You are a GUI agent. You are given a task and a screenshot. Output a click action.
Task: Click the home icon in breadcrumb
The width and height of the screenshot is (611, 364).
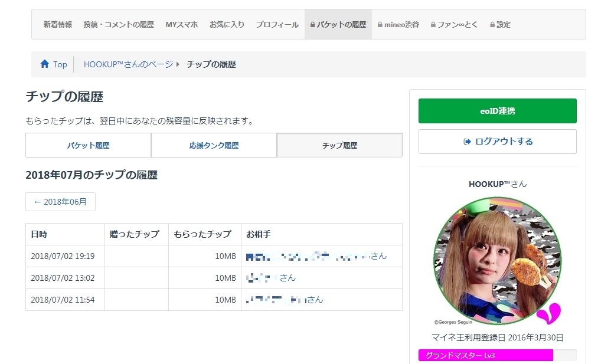click(44, 64)
